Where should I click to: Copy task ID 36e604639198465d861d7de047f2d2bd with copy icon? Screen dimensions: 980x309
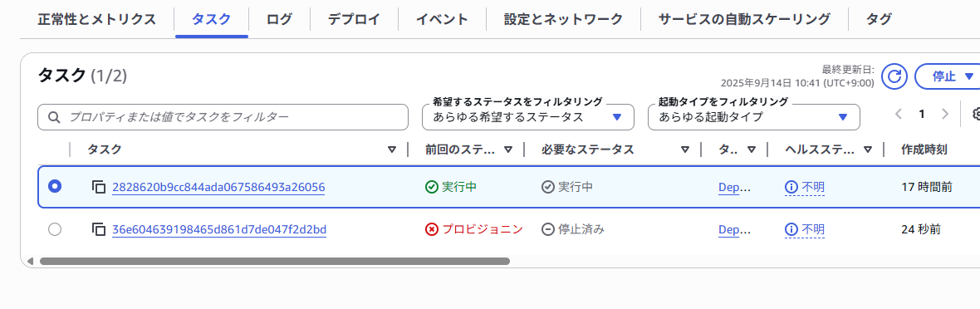point(99,229)
